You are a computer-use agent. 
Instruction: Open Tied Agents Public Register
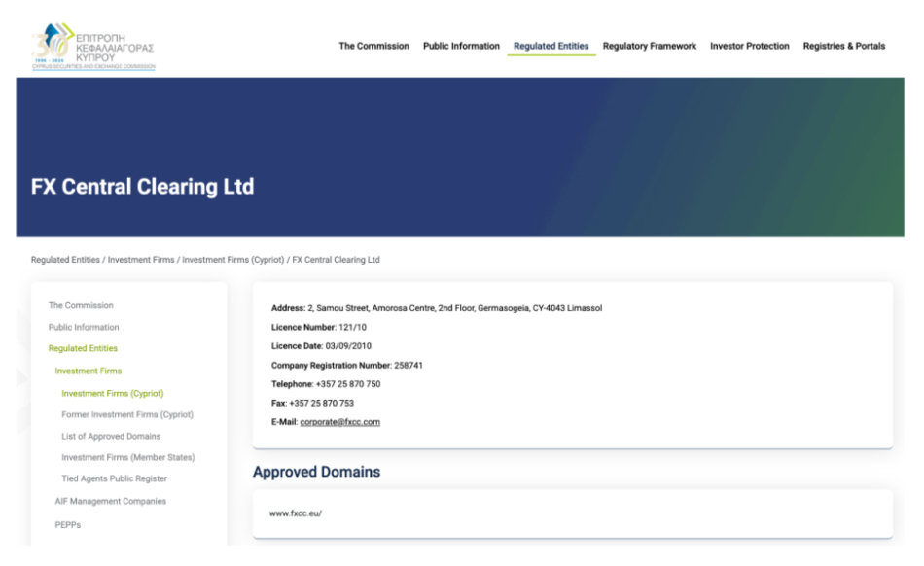tap(115, 478)
